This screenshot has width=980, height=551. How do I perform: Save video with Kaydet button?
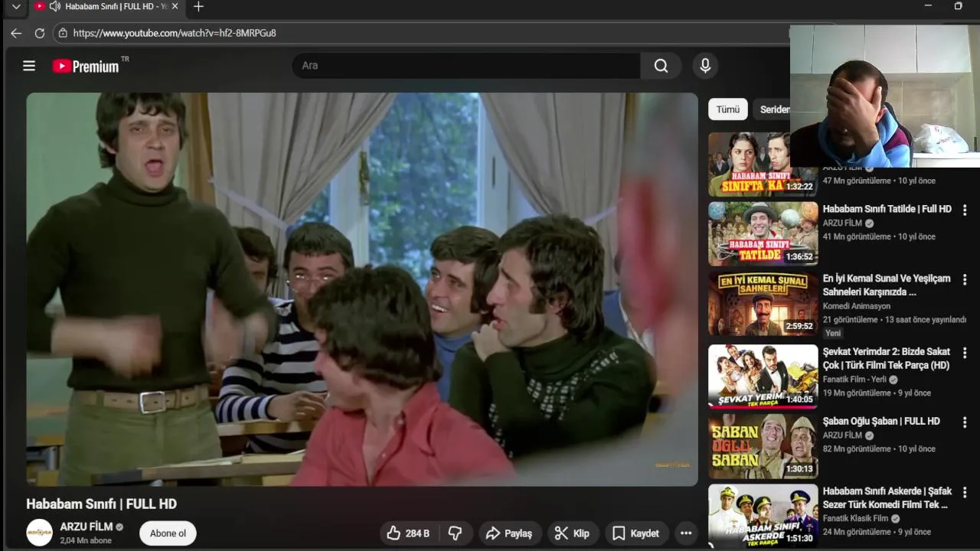[x=636, y=533]
